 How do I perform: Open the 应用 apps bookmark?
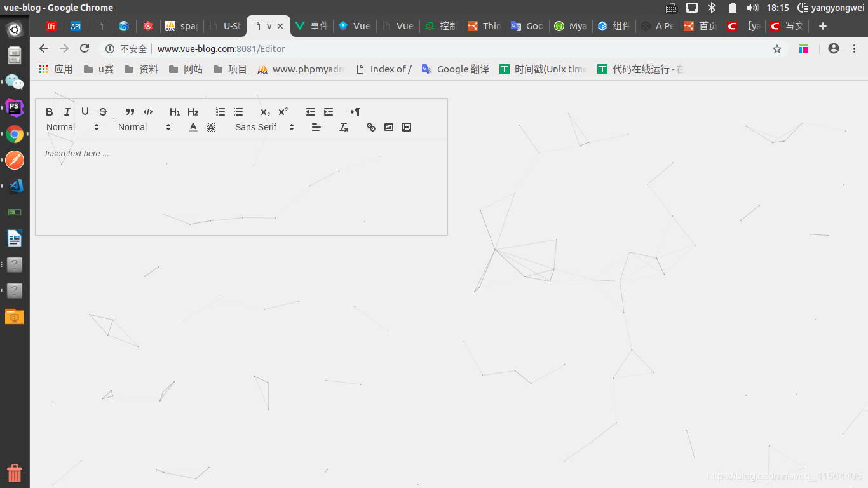[x=56, y=69]
